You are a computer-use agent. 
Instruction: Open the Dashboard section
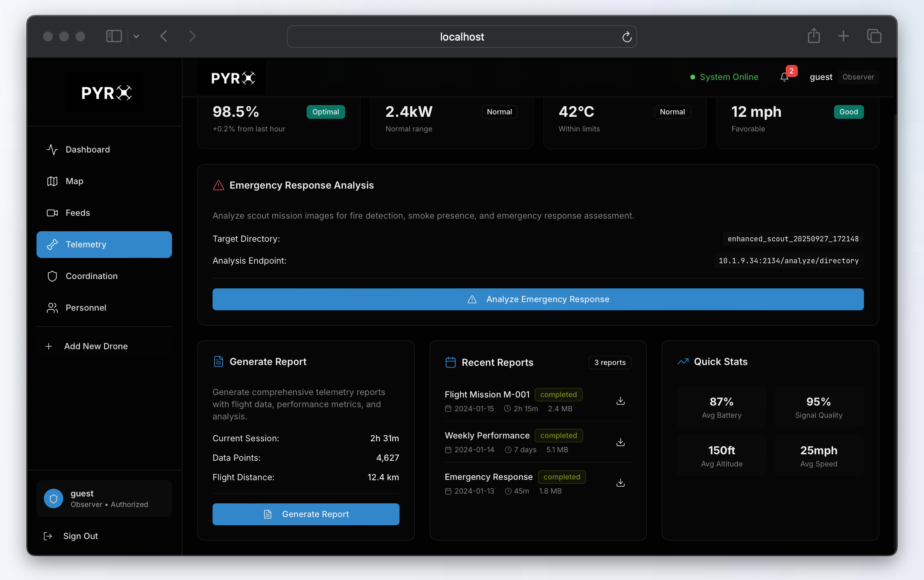[88, 150]
